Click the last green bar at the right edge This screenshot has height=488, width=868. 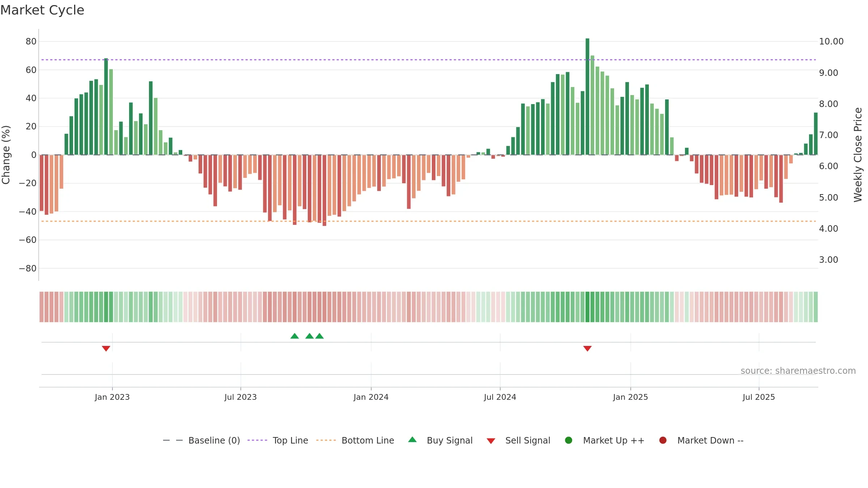816,134
